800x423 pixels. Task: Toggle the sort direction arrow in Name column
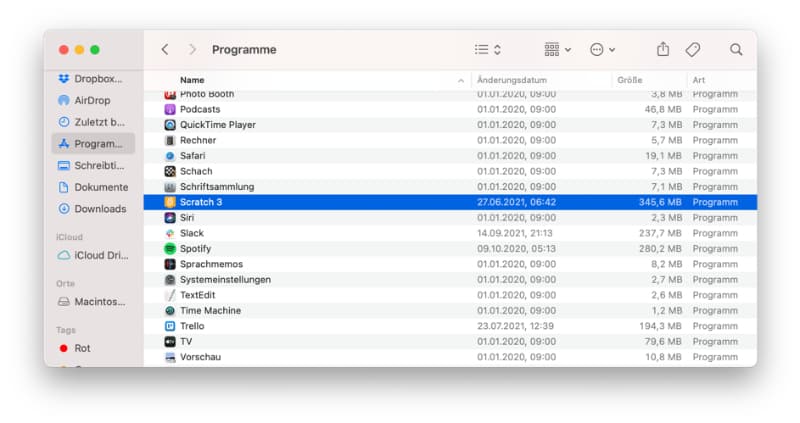click(461, 81)
